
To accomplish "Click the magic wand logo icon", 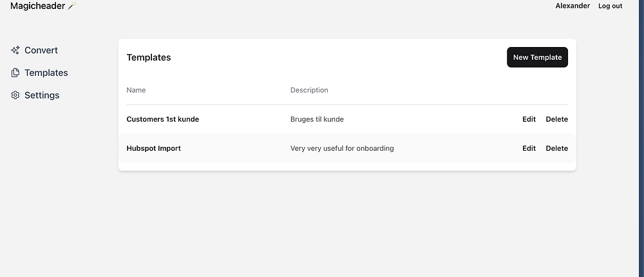I will pyautogui.click(x=72, y=6).
